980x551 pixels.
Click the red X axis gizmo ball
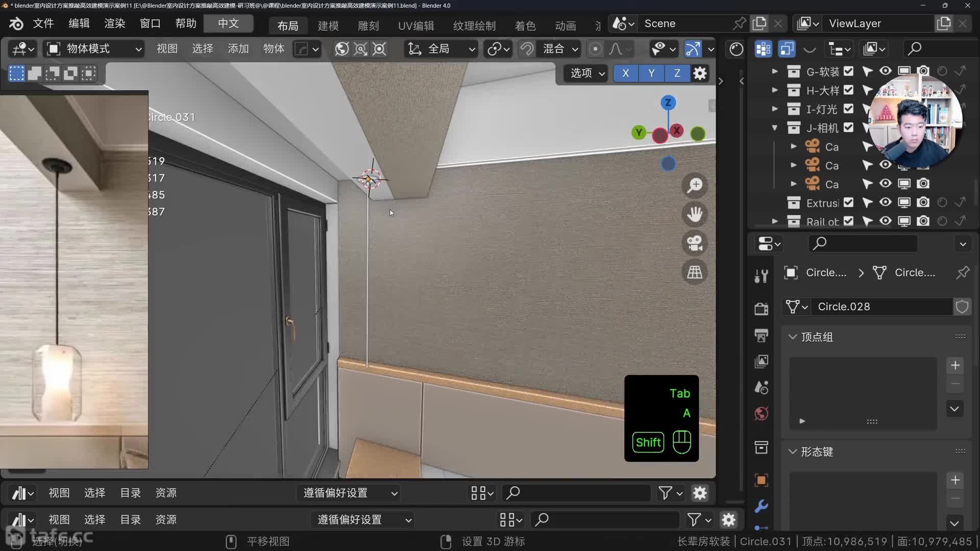677,131
